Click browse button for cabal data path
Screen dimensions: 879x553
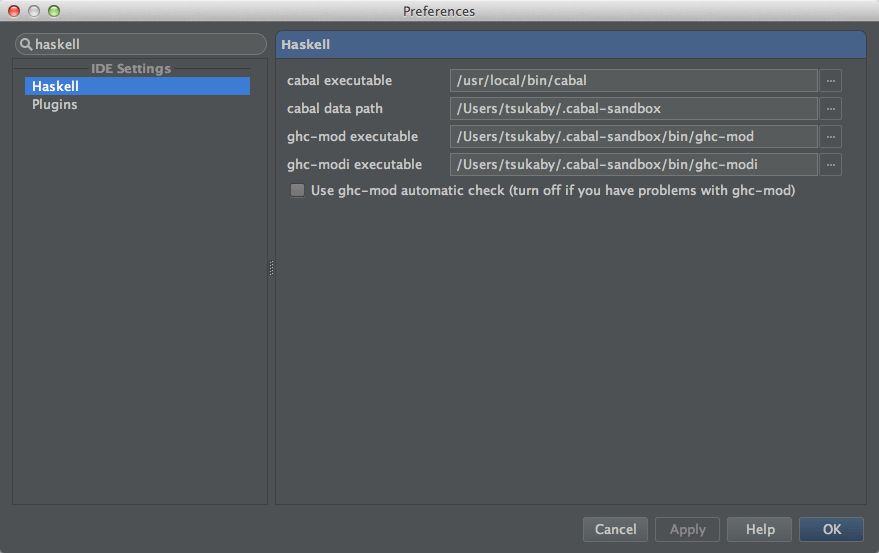[x=830, y=108]
